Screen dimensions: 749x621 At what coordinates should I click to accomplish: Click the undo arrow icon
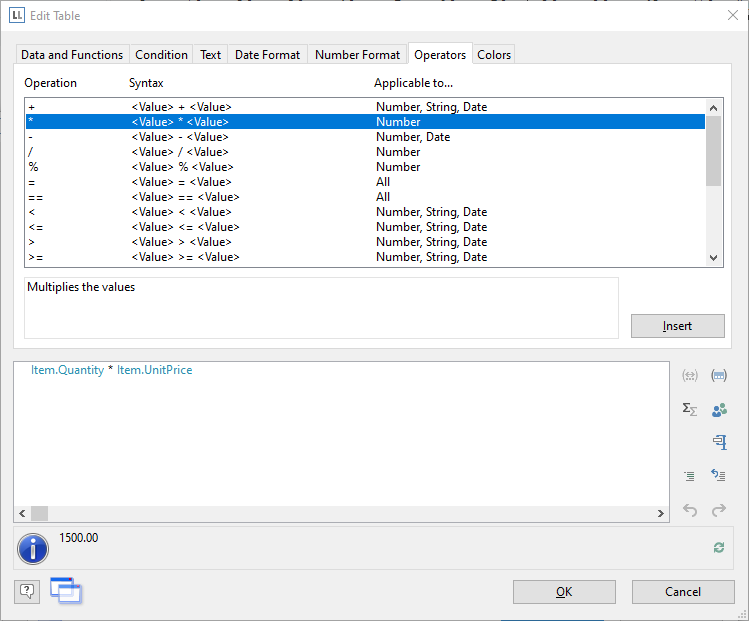689,510
